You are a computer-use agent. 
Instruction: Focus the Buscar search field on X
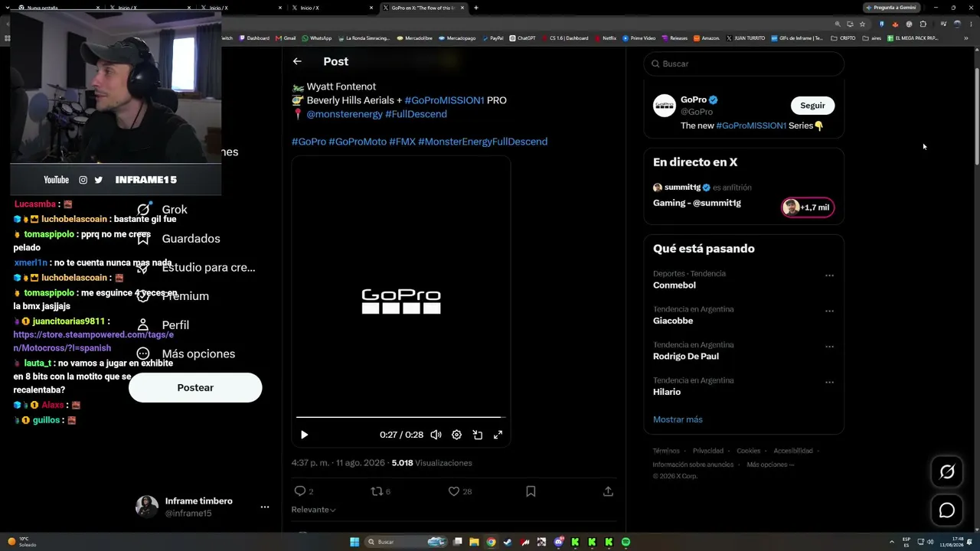pos(744,64)
